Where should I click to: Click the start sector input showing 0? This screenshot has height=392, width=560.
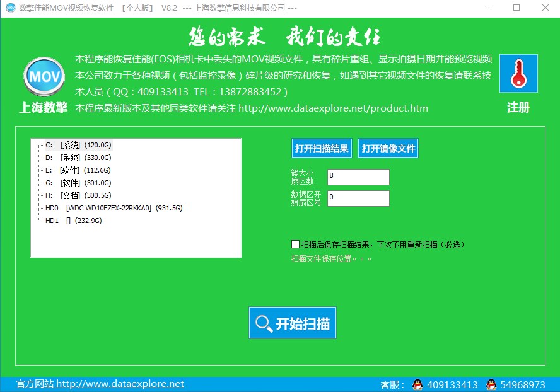[x=358, y=199]
